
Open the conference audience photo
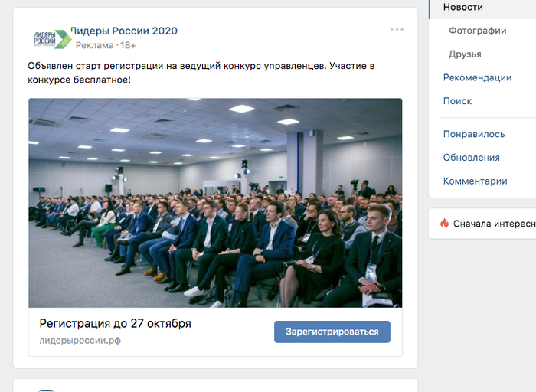[x=215, y=203]
